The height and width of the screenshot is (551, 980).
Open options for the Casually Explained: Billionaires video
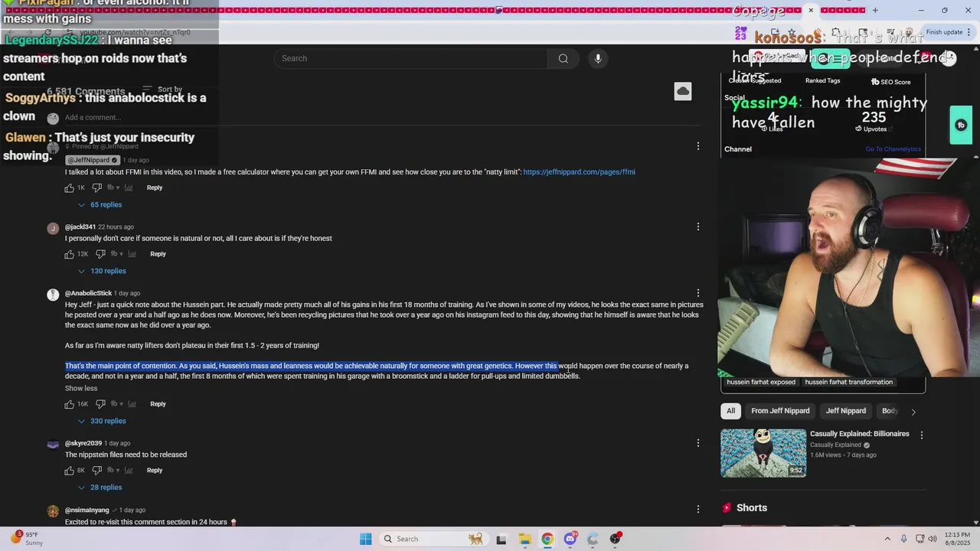pos(921,435)
